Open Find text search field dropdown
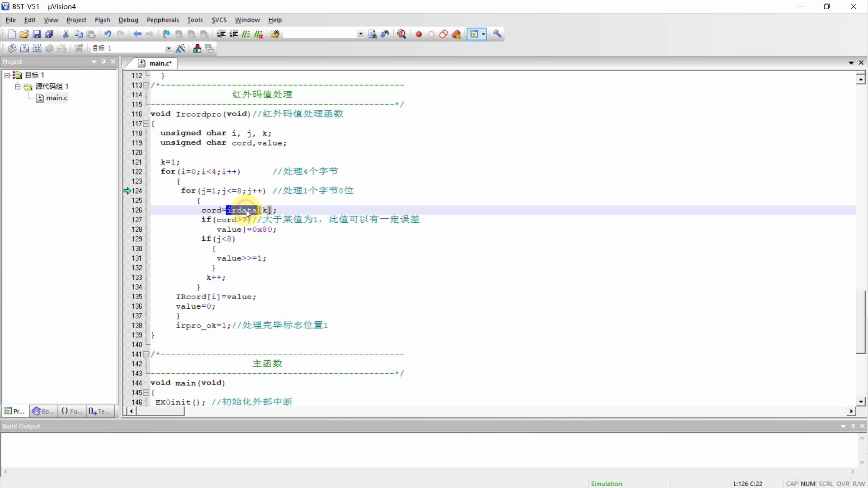Viewport: 868px width, 488px height. pos(361,34)
